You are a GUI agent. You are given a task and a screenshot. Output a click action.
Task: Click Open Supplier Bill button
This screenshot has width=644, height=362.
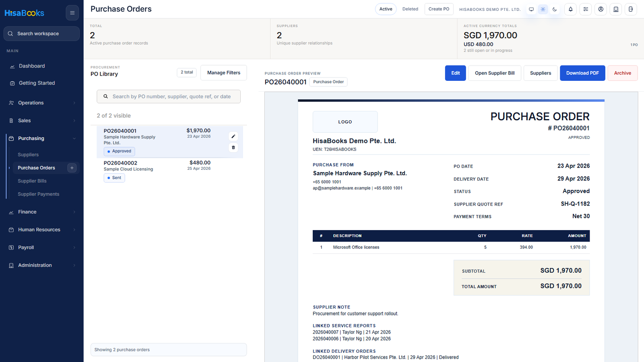pyautogui.click(x=495, y=73)
